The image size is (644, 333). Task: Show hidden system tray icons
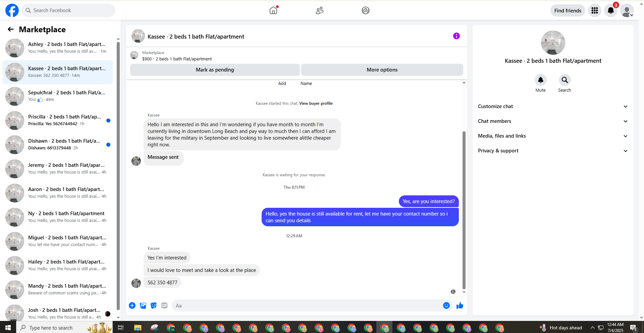[x=592, y=328]
